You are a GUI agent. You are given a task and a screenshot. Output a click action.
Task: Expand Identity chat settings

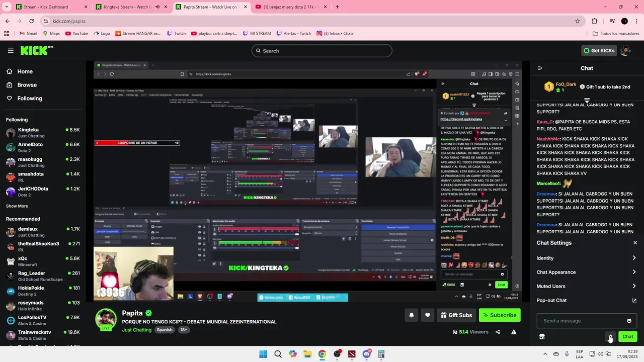pyautogui.click(x=587, y=258)
